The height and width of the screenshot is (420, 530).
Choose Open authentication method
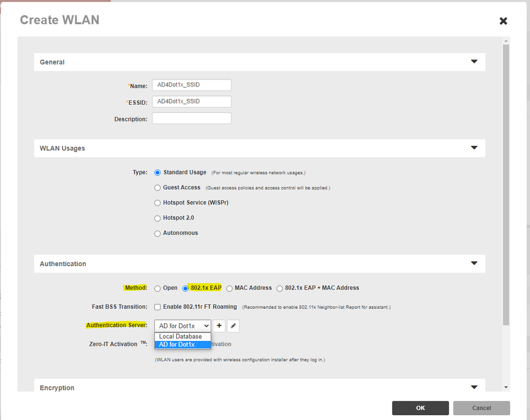pyautogui.click(x=158, y=288)
